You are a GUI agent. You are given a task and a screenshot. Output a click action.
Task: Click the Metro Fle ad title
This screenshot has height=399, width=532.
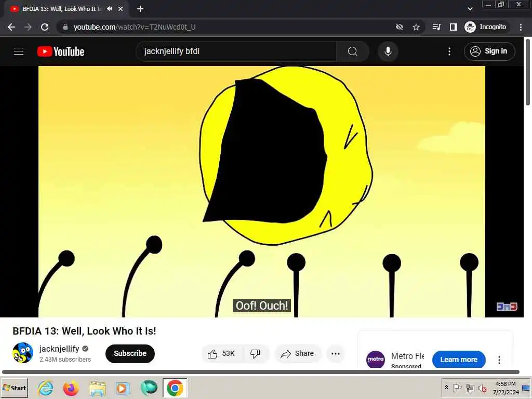pos(407,356)
